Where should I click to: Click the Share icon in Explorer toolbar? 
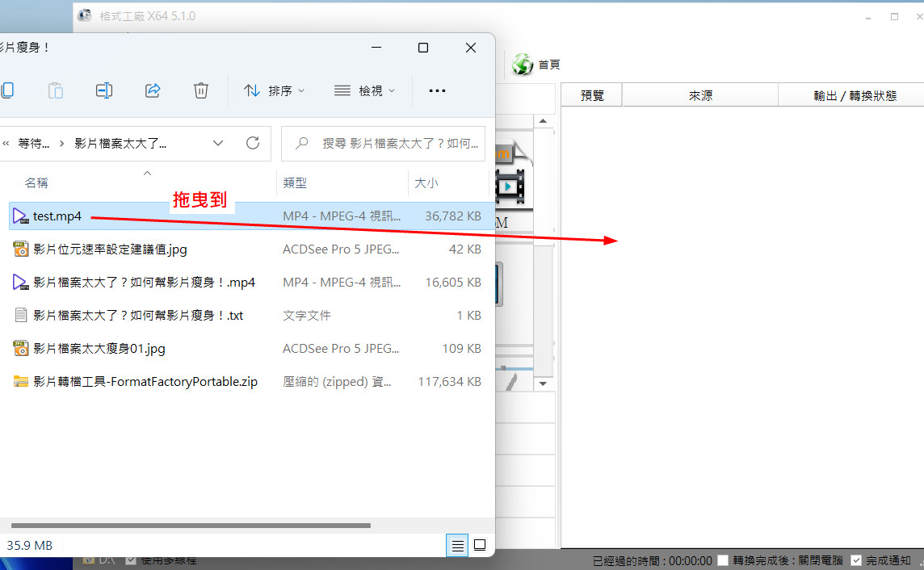click(153, 90)
